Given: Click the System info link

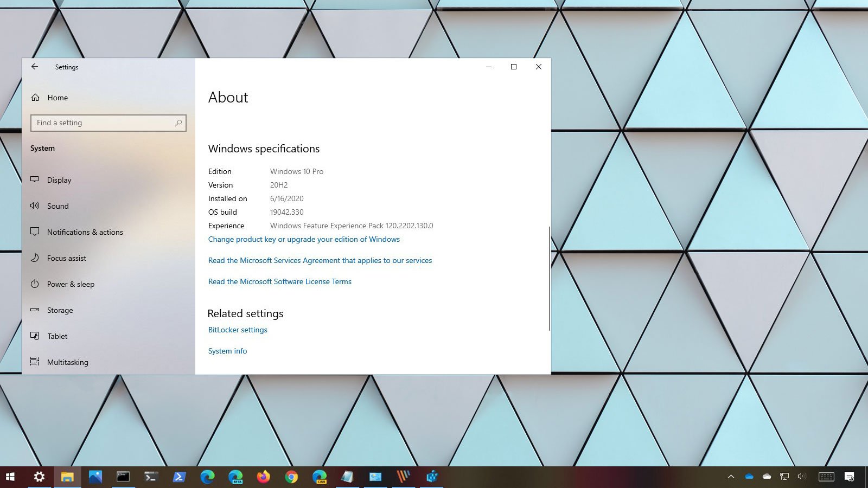Looking at the screenshot, I should (227, 351).
